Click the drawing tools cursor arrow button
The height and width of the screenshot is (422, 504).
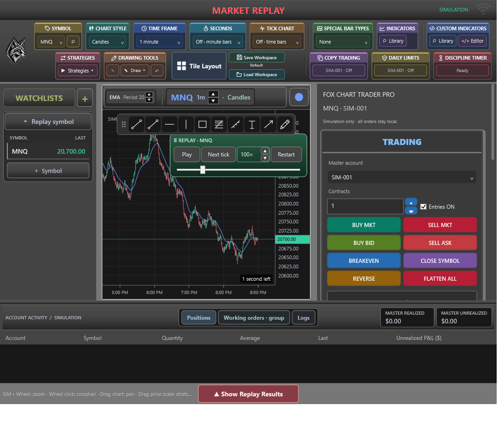tap(113, 71)
